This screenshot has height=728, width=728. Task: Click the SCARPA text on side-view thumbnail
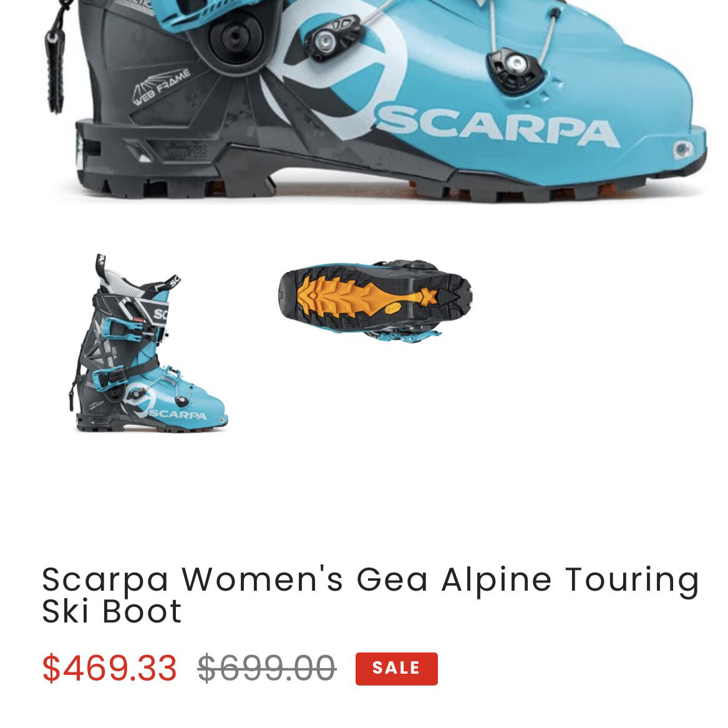(x=178, y=414)
